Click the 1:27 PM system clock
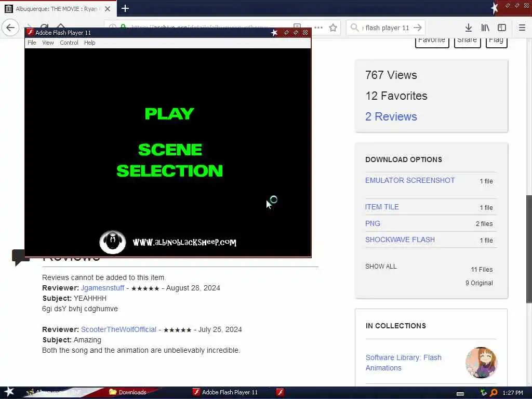 [x=513, y=393]
